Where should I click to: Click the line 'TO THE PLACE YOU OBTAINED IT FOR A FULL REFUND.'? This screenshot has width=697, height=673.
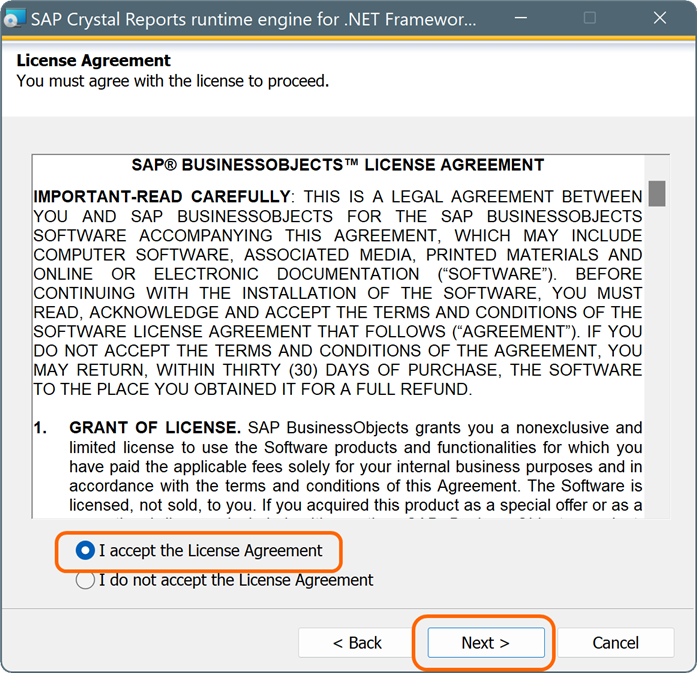[252, 389]
